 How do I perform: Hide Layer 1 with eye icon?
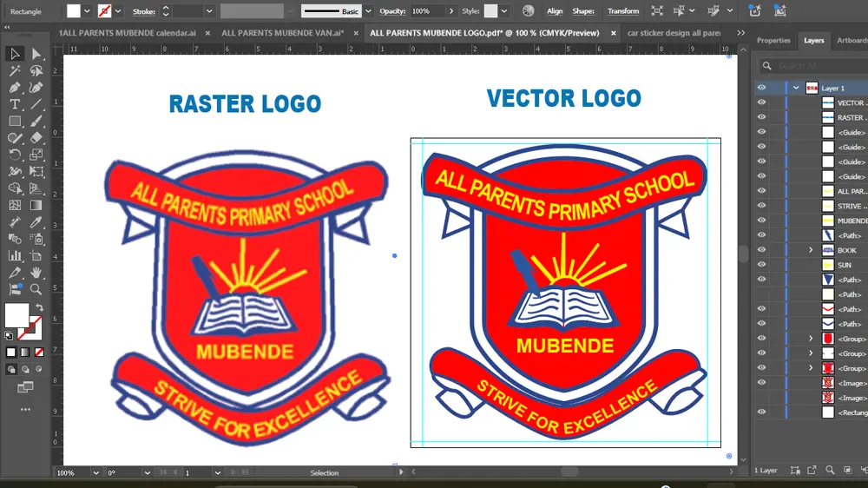pyautogui.click(x=762, y=88)
